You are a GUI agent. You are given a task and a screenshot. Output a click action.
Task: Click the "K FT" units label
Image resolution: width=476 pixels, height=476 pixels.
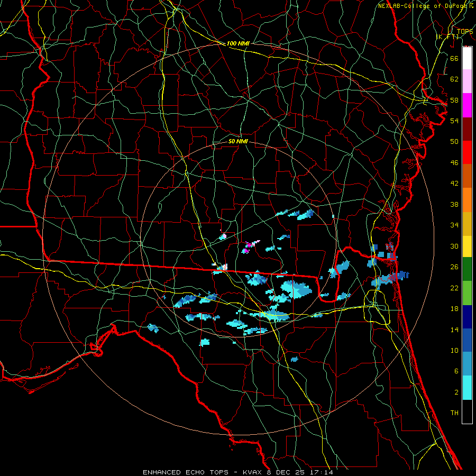click(448, 36)
